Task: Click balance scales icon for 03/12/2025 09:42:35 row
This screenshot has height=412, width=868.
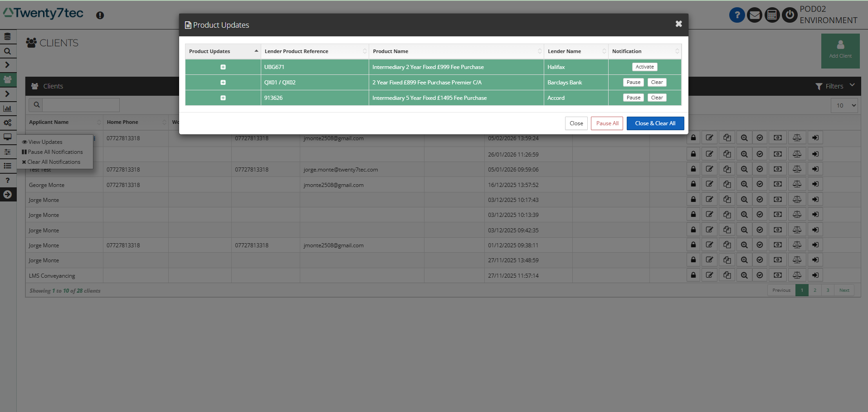Action: 797,230
